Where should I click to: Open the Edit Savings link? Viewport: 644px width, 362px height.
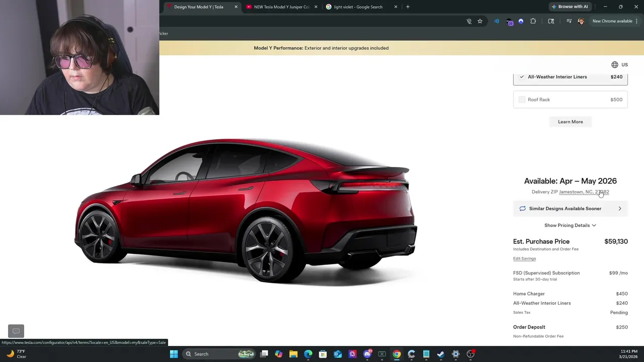tap(524, 258)
